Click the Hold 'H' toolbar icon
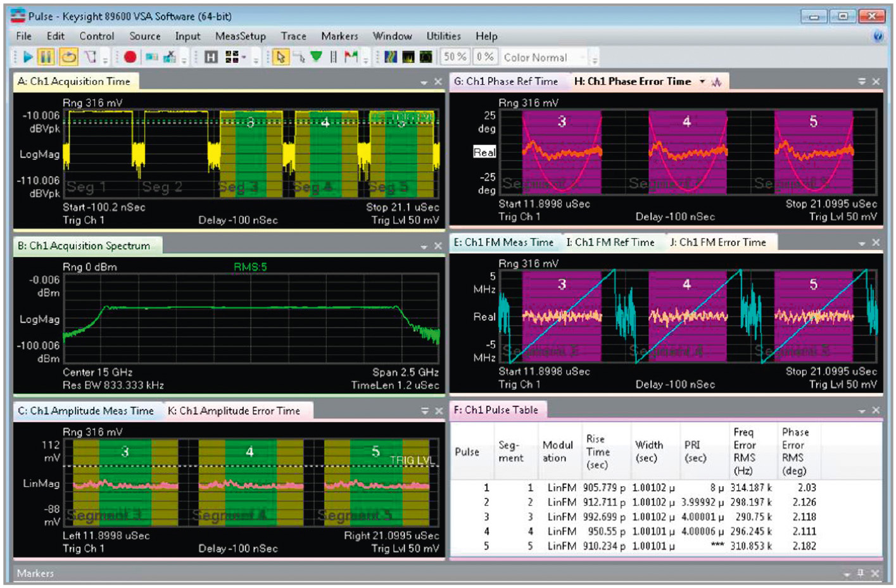This screenshot has width=896, height=588. (x=211, y=58)
